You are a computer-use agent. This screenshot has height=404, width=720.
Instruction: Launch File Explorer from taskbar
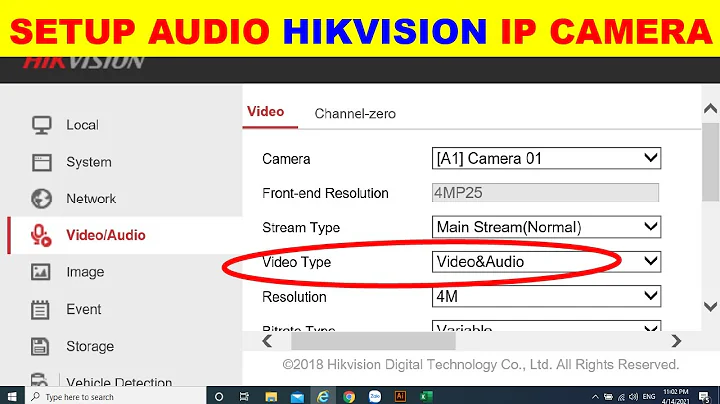pyautogui.click(x=271, y=397)
